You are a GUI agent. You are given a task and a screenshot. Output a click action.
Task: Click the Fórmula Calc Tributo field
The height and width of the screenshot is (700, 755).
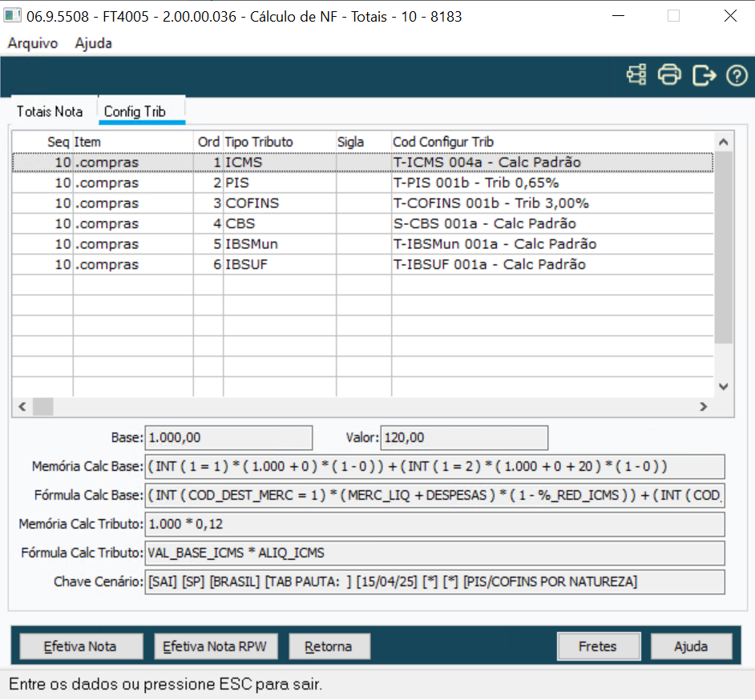[x=434, y=553]
